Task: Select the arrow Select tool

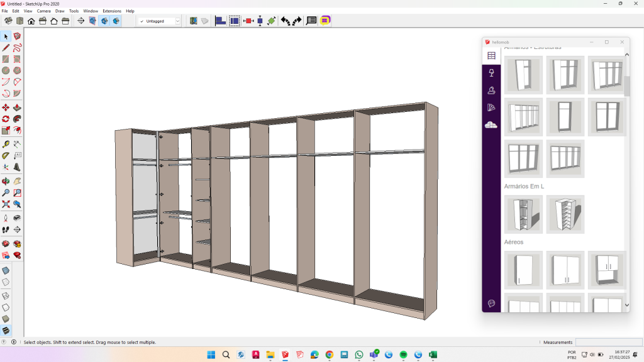Action: (x=6, y=36)
